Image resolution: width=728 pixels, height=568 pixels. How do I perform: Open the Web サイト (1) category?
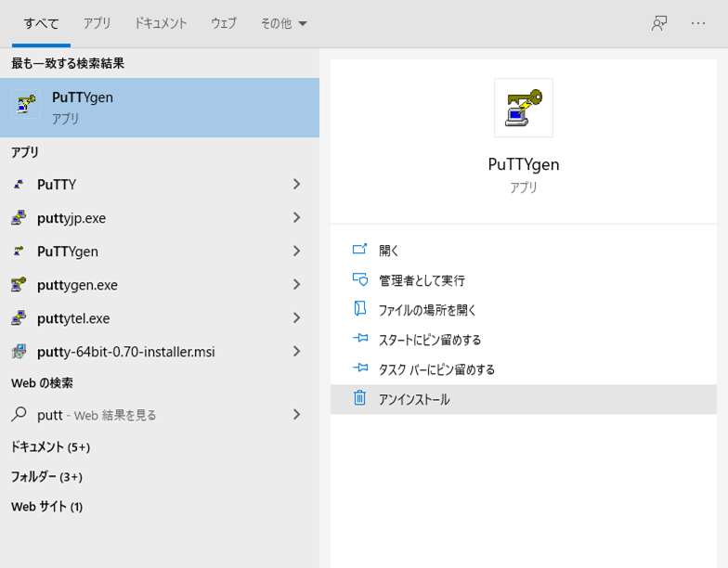46,507
